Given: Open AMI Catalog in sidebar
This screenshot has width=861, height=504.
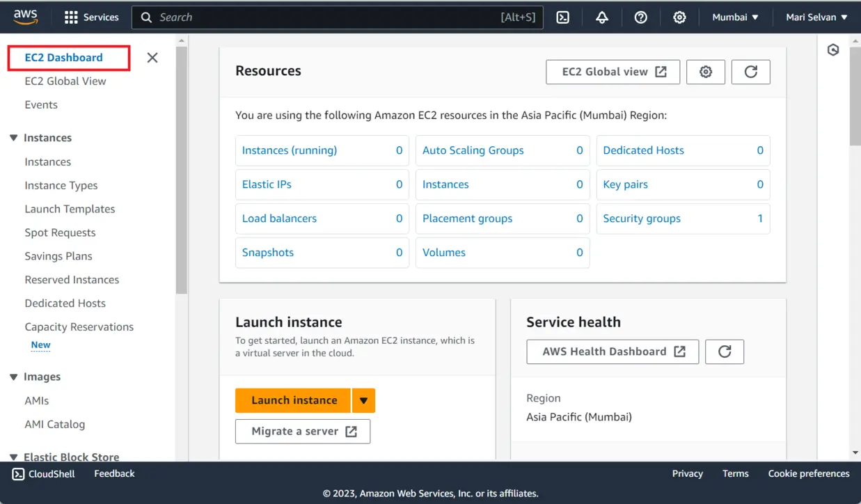Looking at the screenshot, I should click(55, 425).
